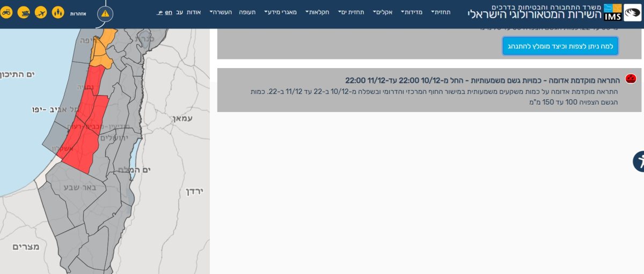Expand the מאגרי מידע databases dropdown
Screen dimensions: 644x274
pos(281,12)
